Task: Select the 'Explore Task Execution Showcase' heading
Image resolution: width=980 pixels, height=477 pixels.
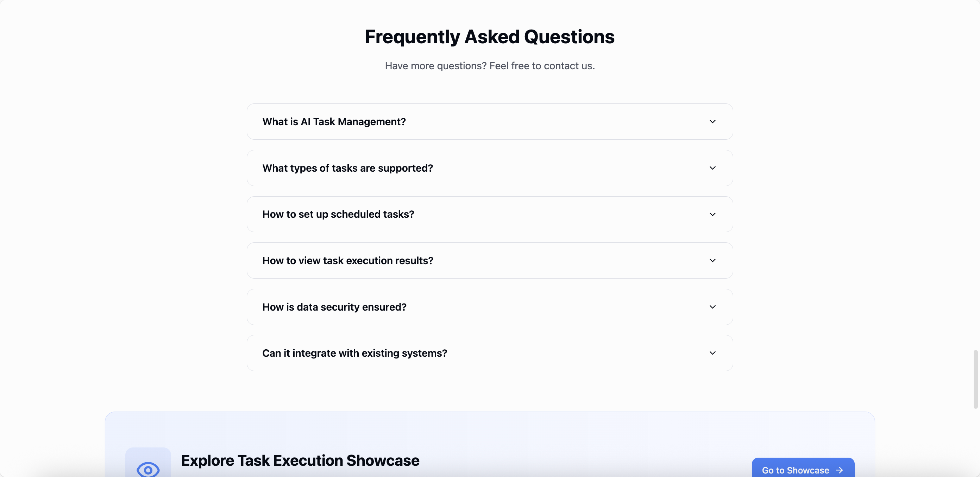Action: coord(300,460)
